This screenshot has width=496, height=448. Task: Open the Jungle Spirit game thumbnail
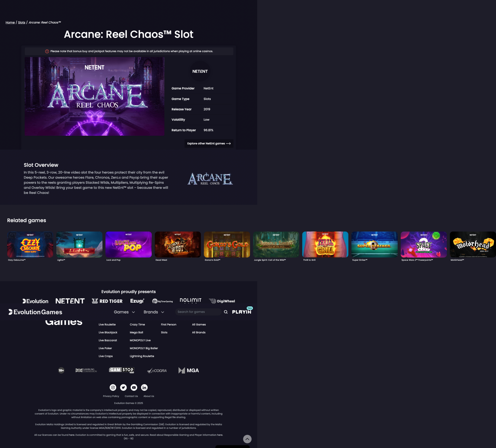(276, 244)
